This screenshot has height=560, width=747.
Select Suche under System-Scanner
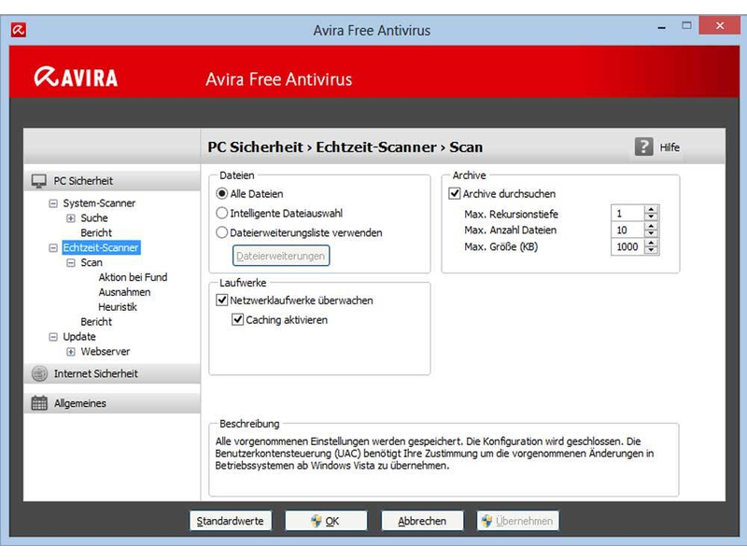point(94,218)
